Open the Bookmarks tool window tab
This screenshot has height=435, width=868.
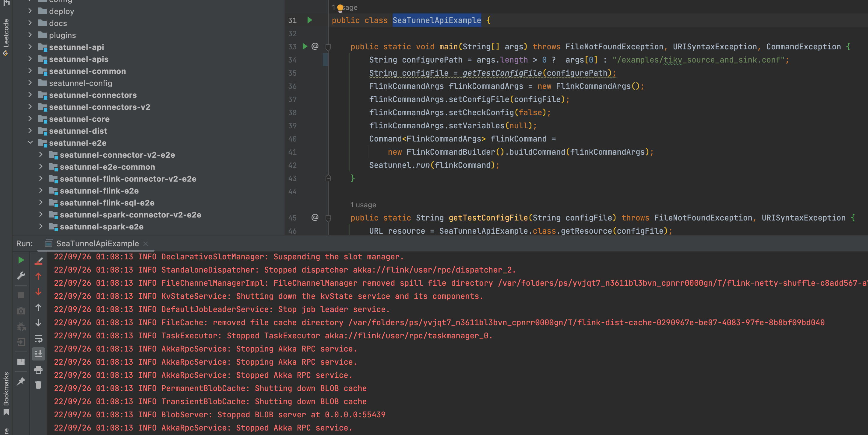(6, 392)
